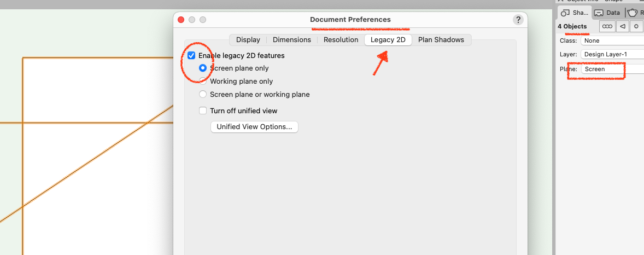
Task: Open the Plane dropdown set to Screen
Action: point(612,69)
